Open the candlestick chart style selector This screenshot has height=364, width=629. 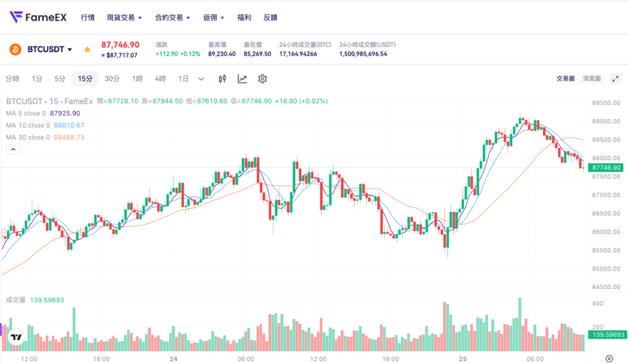pos(222,79)
